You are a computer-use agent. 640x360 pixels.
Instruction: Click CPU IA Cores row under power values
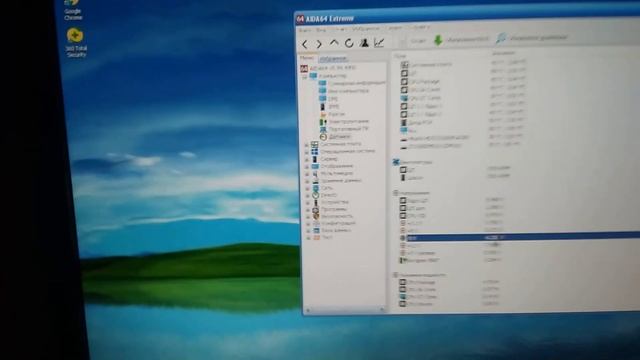(x=422, y=289)
